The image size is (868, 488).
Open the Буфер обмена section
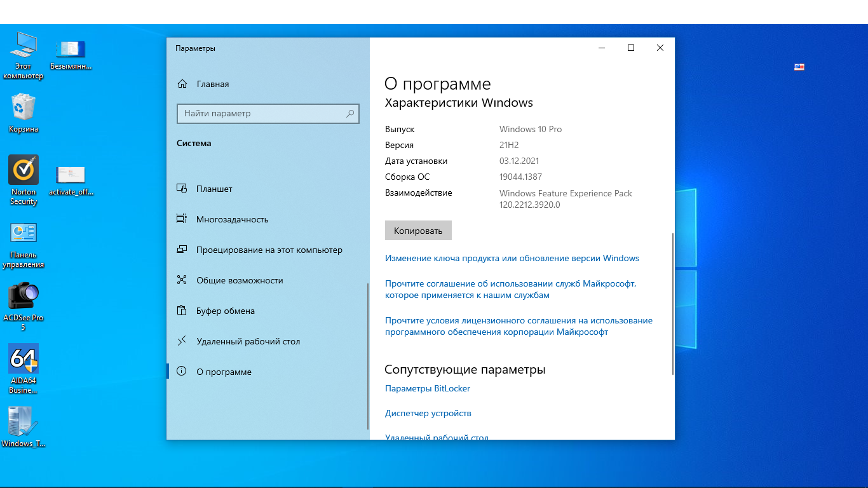point(225,311)
